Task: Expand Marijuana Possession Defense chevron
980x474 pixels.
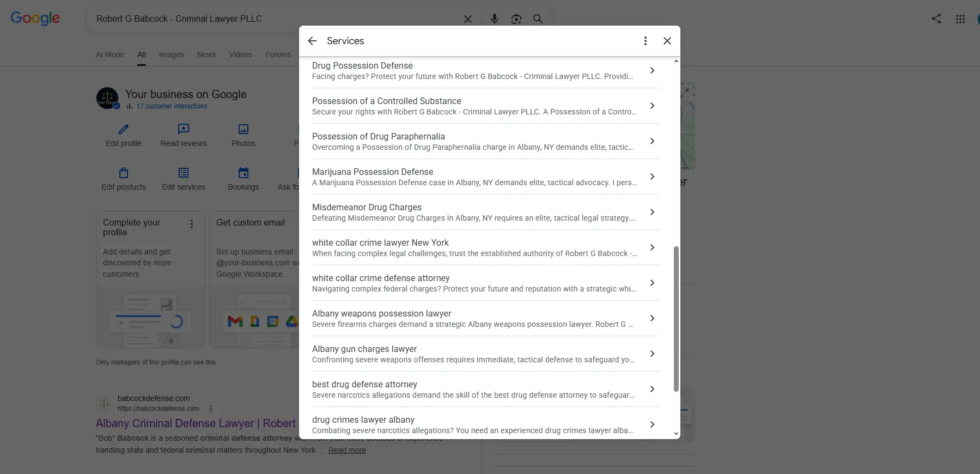Action: 652,177
